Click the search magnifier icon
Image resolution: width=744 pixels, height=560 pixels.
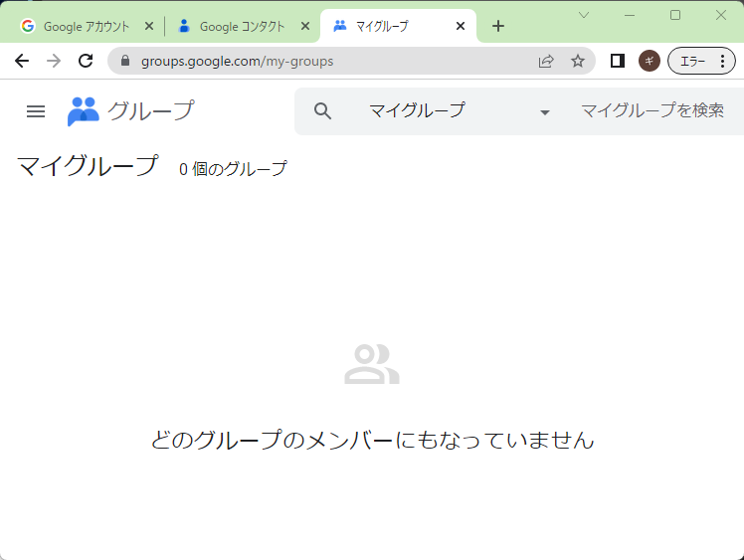pyautogui.click(x=322, y=111)
